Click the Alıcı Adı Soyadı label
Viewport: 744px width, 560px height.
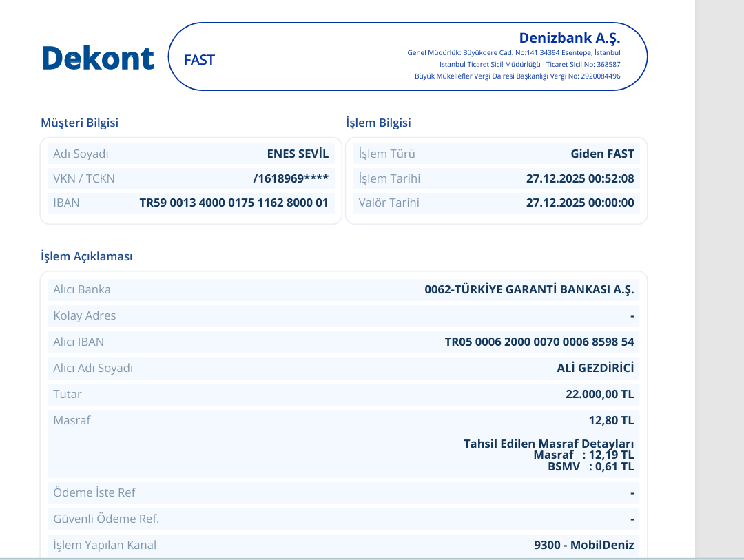(x=93, y=368)
